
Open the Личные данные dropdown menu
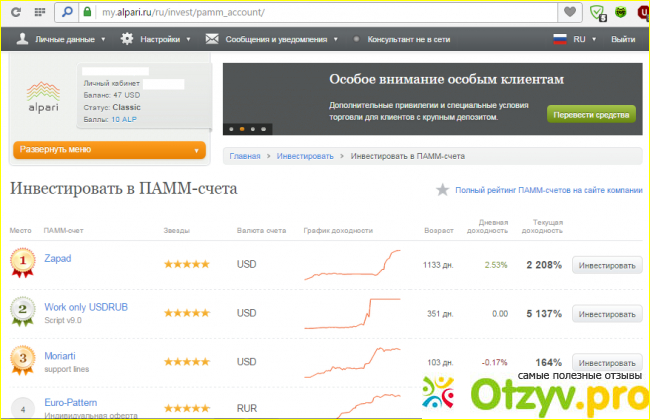pos(62,39)
